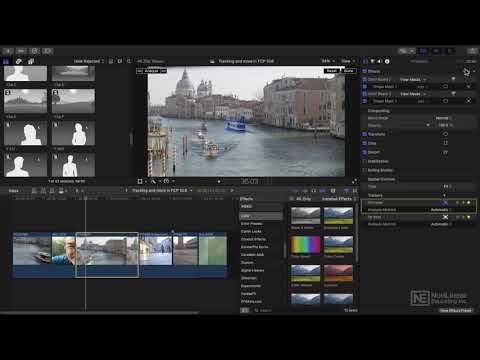Enable the Stabilization checkbox
The height and width of the screenshot is (360, 480).
pyautogui.click(x=365, y=161)
